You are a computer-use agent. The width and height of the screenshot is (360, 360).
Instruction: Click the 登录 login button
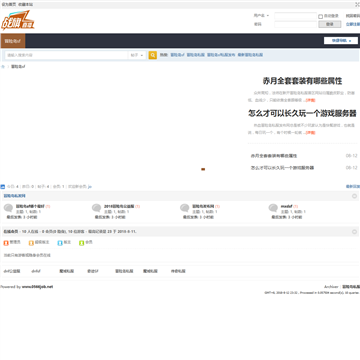coord(330,24)
